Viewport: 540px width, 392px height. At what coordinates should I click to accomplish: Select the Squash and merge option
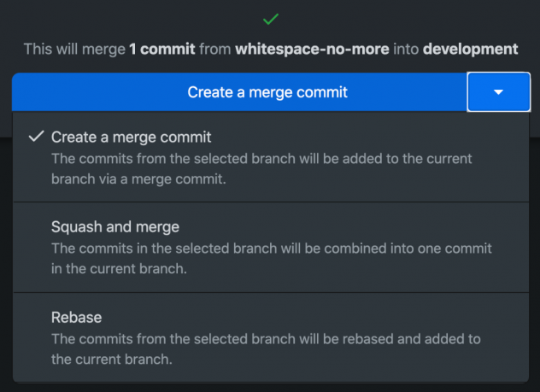(114, 227)
